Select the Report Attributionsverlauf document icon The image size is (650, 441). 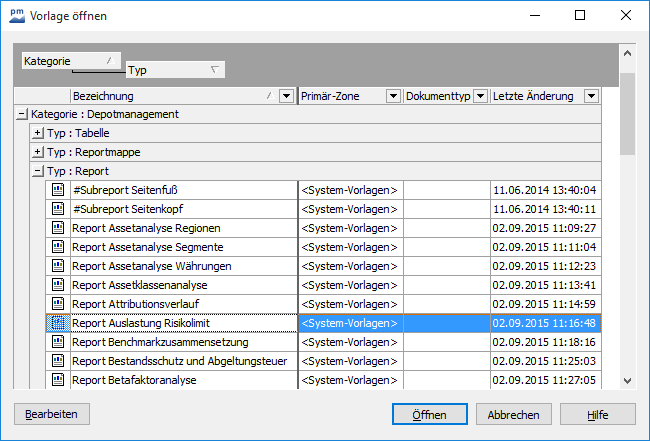point(58,304)
